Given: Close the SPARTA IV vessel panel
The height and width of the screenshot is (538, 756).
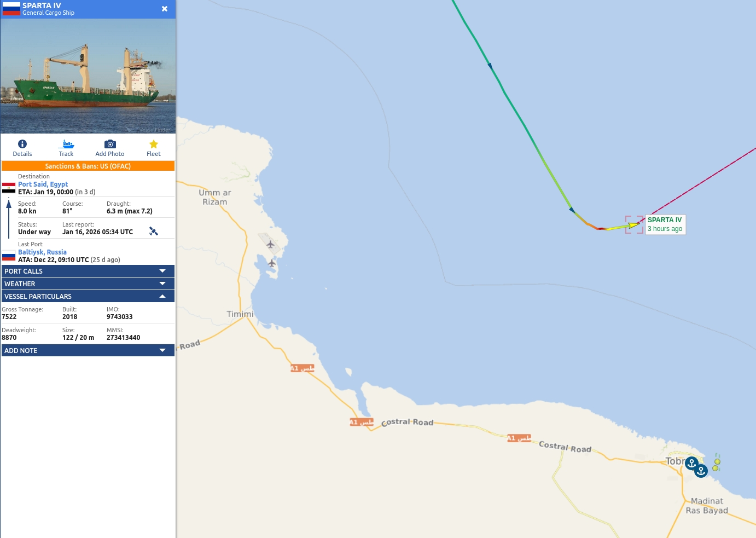Looking at the screenshot, I should 165,9.
